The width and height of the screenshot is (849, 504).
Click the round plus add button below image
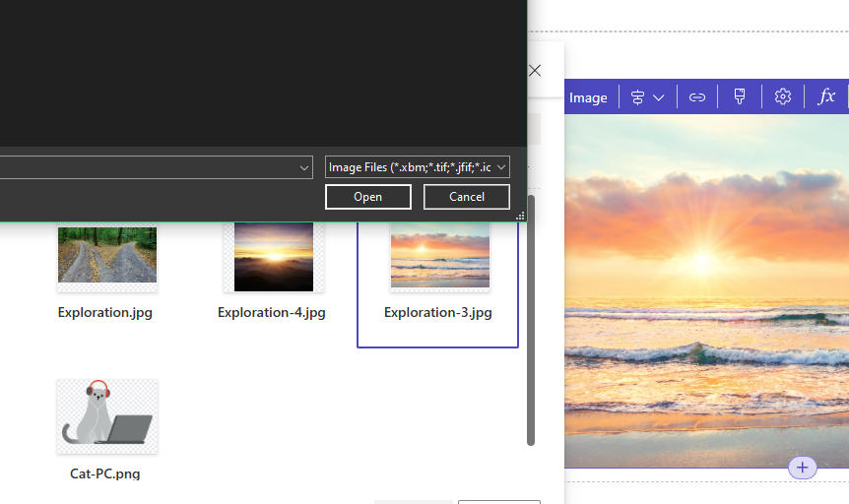[x=802, y=468]
